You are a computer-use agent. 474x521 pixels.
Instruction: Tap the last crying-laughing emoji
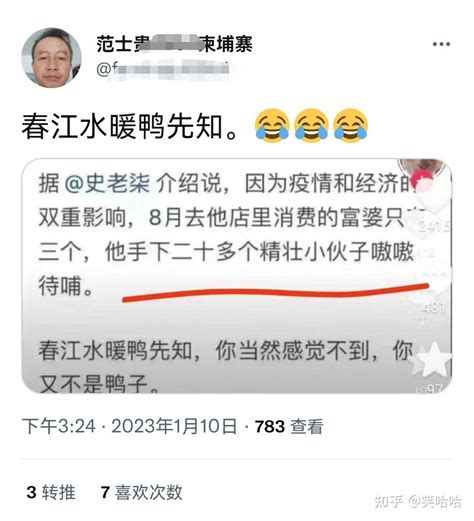(x=350, y=126)
